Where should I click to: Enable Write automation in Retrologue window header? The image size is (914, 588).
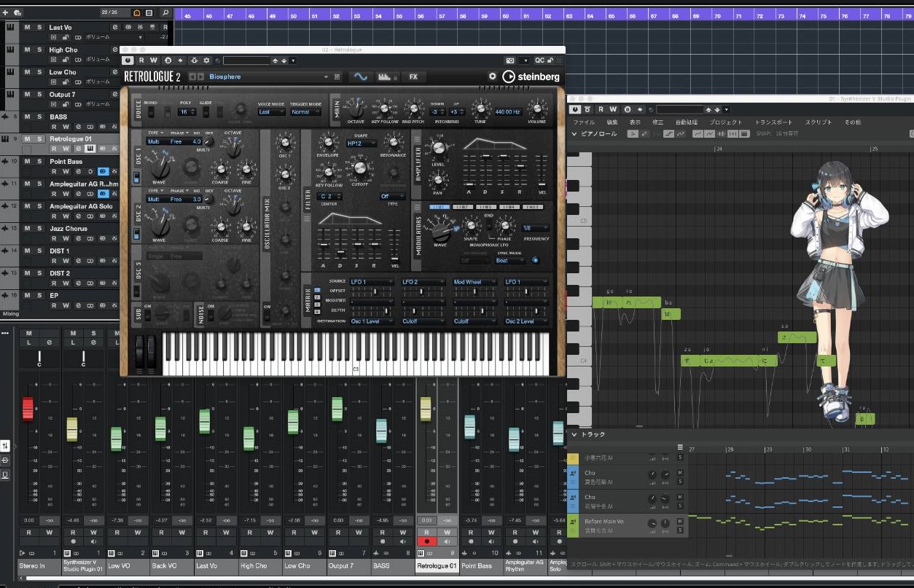pyautogui.click(x=154, y=60)
